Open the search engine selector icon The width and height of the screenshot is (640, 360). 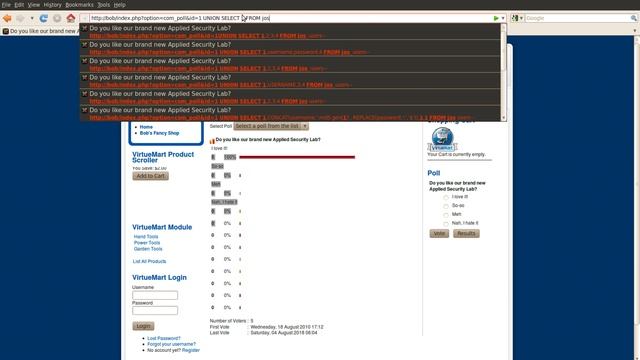(517, 18)
